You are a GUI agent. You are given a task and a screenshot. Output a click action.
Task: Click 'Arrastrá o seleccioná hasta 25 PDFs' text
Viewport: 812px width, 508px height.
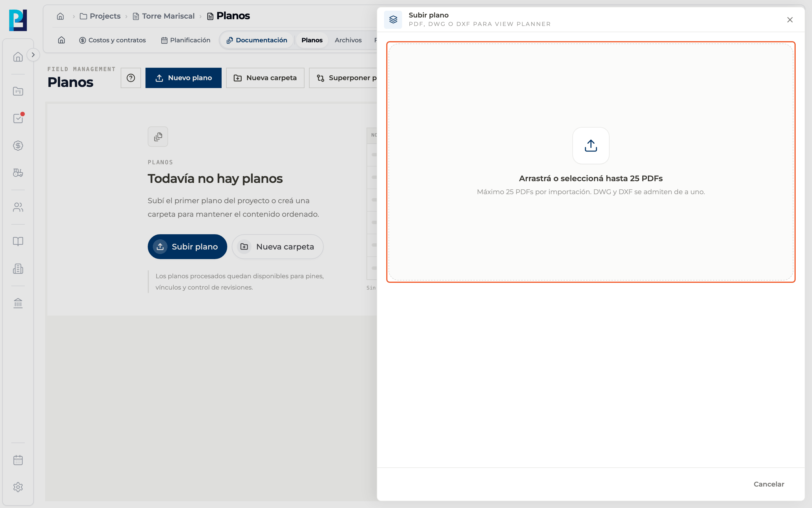point(591,178)
